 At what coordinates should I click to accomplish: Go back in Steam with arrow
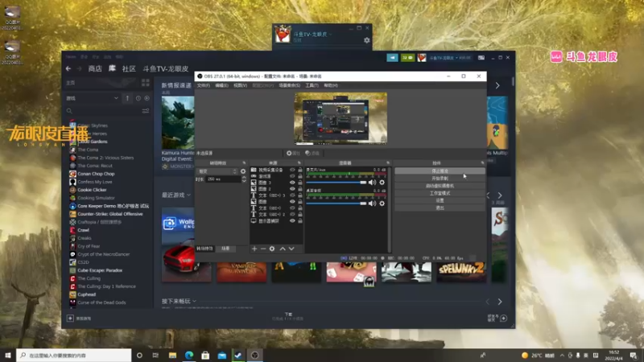pyautogui.click(x=68, y=68)
